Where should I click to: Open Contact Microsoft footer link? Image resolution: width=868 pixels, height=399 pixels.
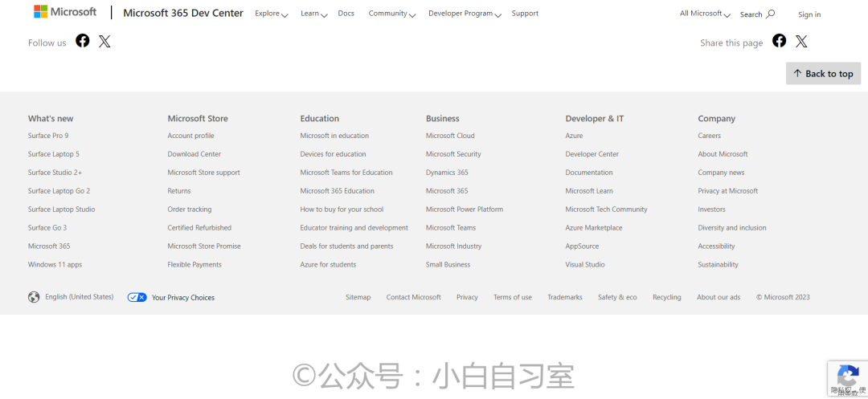click(x=414, y=297)
